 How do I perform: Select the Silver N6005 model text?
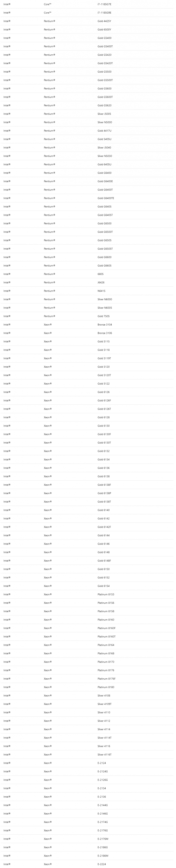point(105,308)
